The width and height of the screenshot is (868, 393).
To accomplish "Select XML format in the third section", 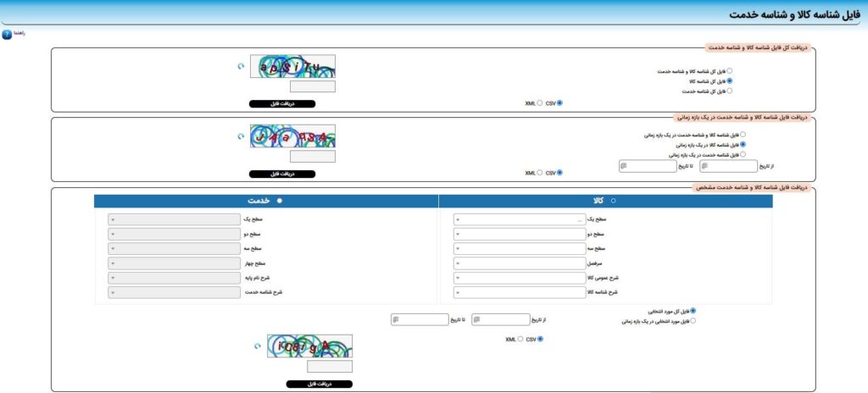I will click(x=520, y=339).
